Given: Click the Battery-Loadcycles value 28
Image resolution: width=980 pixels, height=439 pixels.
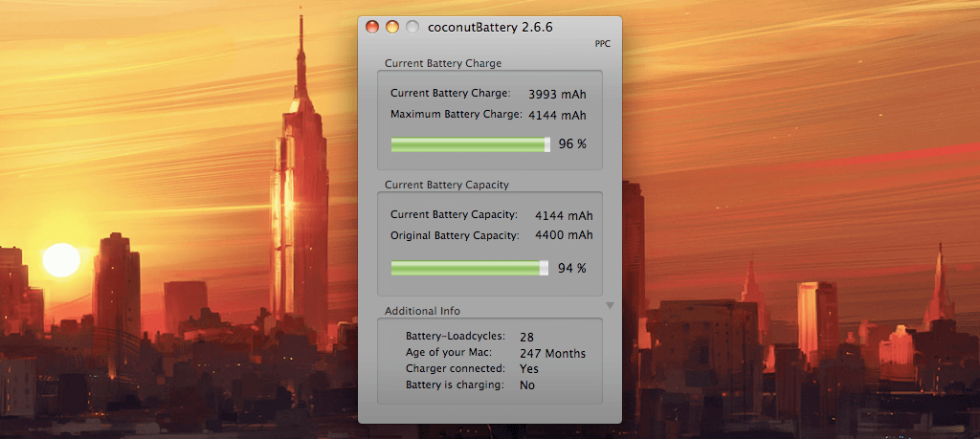Looking at the screenshot, I should point(526,338).
